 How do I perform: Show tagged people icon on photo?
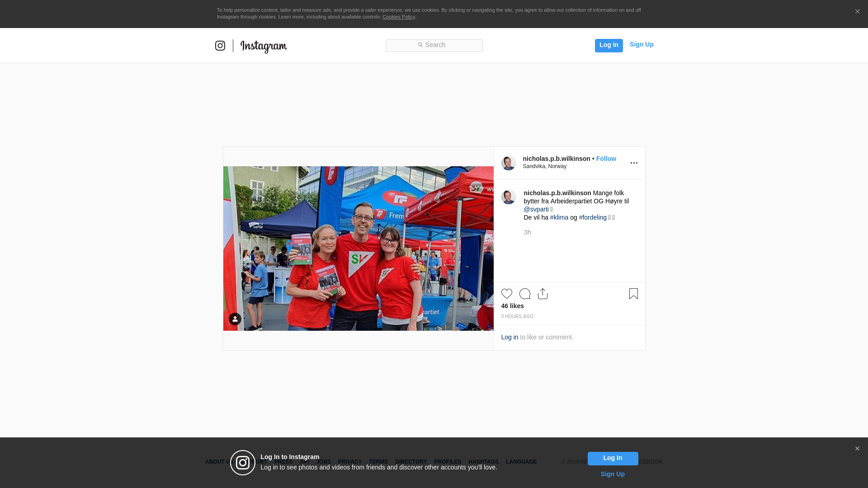tap(235, 319)
